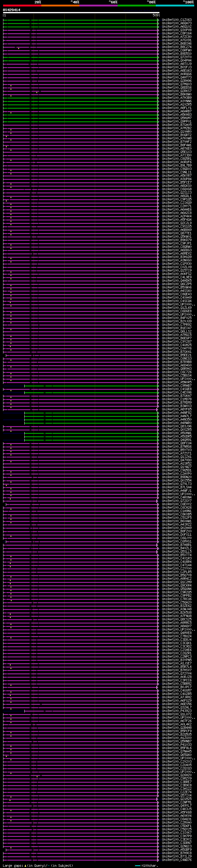
Task: Select hit label UniRef100_Q4QM91
Action: [177, 440]
